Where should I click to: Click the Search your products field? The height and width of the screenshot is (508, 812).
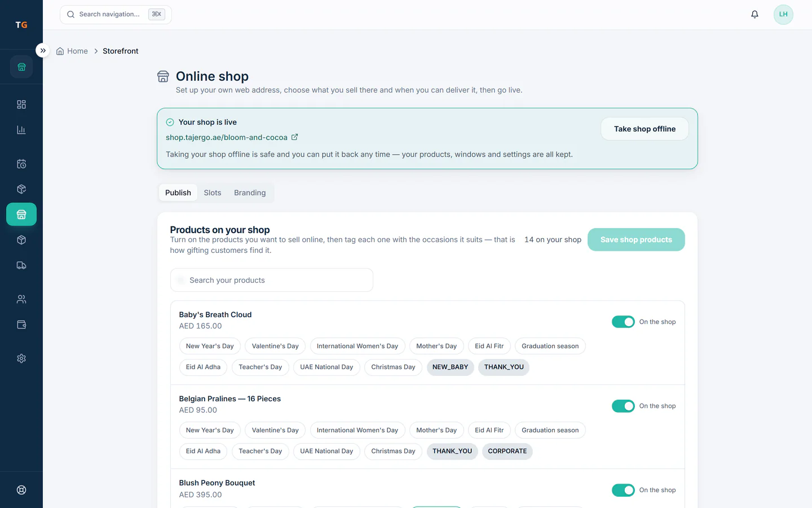(272, 280)
